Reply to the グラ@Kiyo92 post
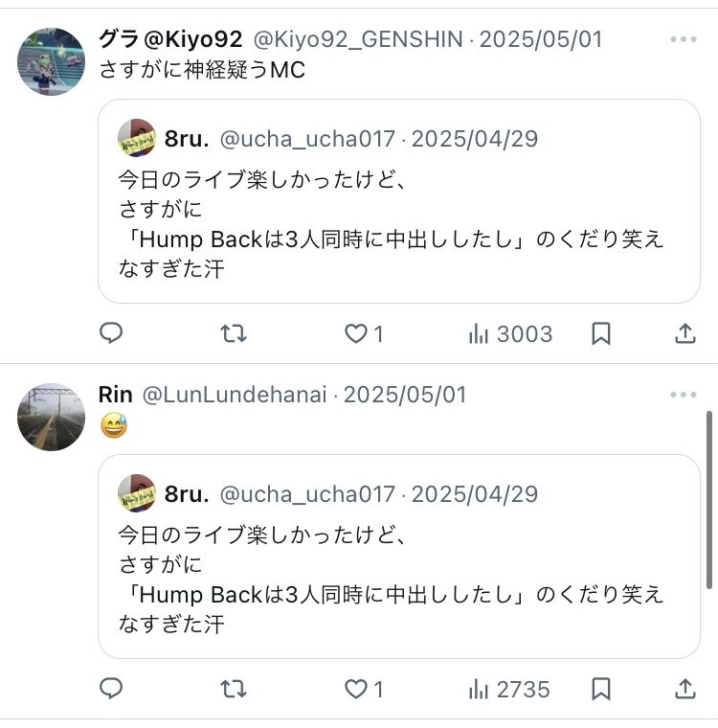Screen dimensions: 718x728 [x=112, y=333]
